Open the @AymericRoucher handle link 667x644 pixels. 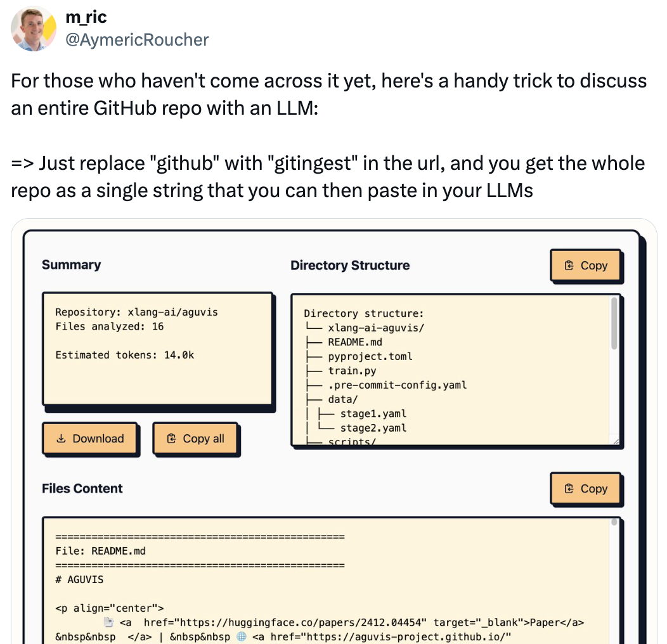137,39
